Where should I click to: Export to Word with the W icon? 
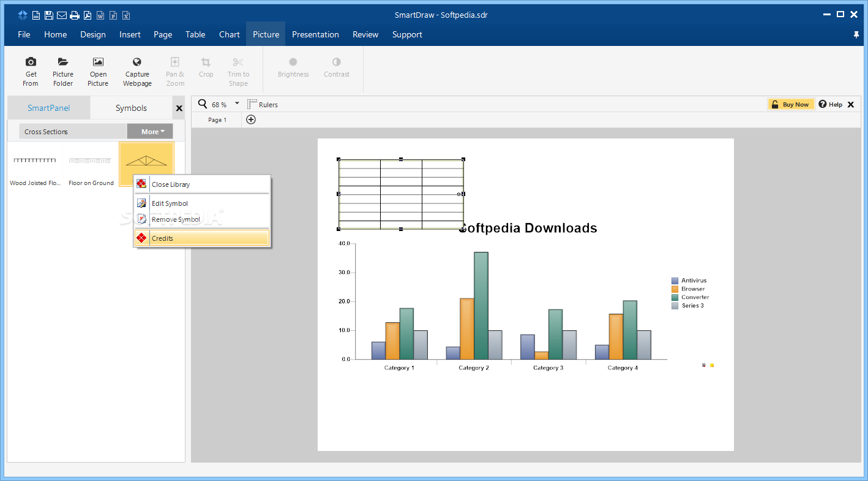click(x=100, y=15)
